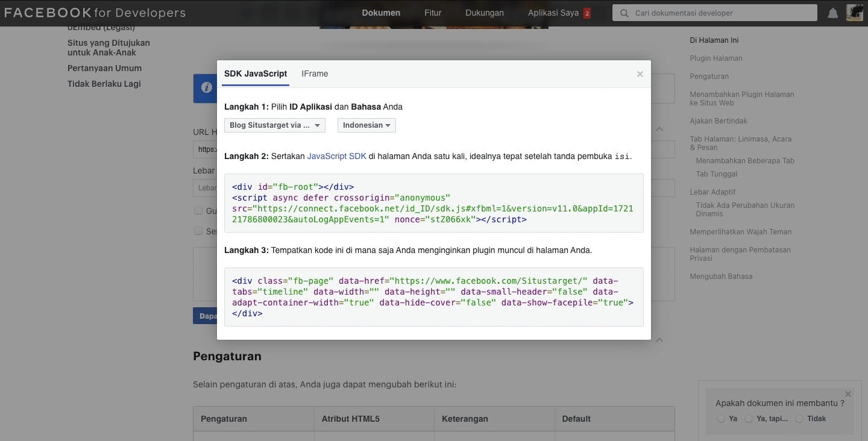The image size is (868, 441).
Task: Select the "Ya" feedback radio option
Action: (721, 419)
